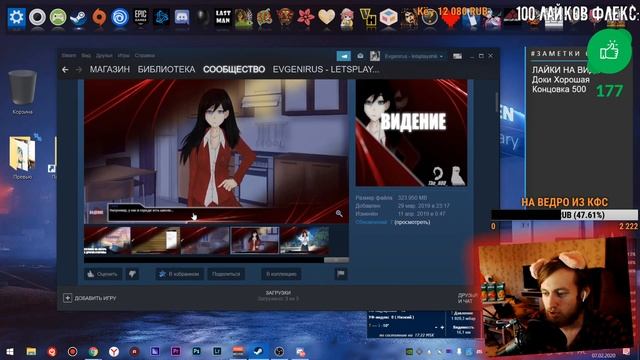Open the Steam menu in the menu bar
Screen dimensions: 640x360
click(x=69, y=56)
